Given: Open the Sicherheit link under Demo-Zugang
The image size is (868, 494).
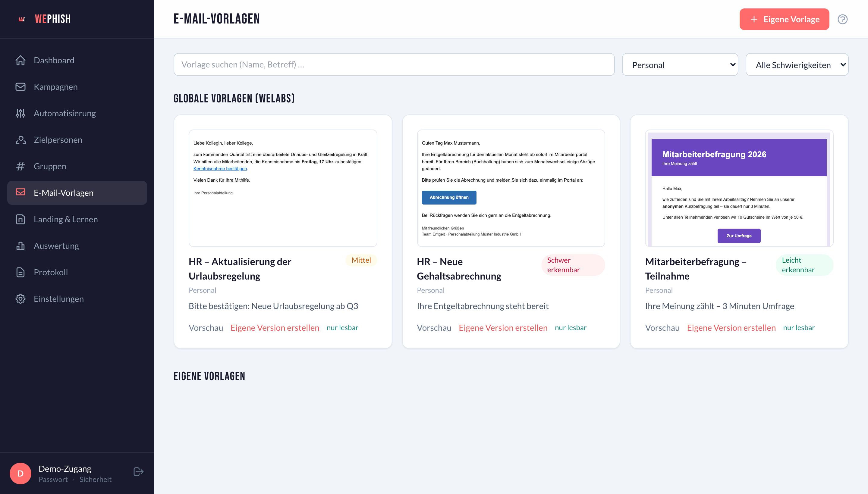Looking at the screenshot, I should click(x=95, y=480).
